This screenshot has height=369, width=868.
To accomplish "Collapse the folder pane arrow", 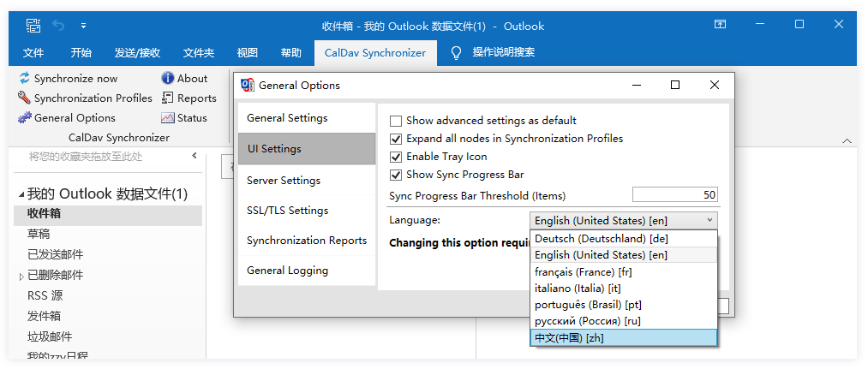I will [x=195, y=156].
